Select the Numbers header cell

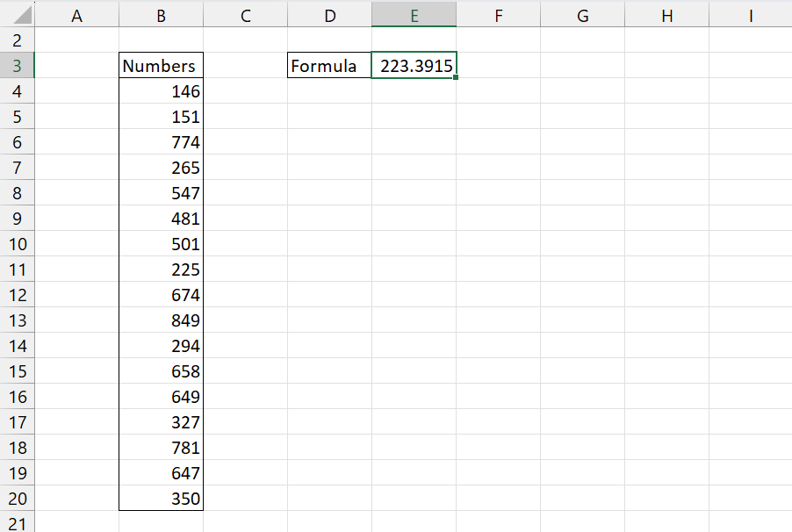point(161,66)
